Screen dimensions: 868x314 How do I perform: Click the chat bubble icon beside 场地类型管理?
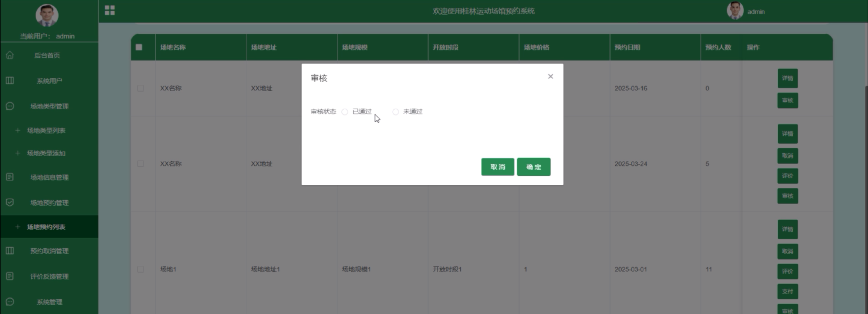pyautogui.click(x=10, y=106)
